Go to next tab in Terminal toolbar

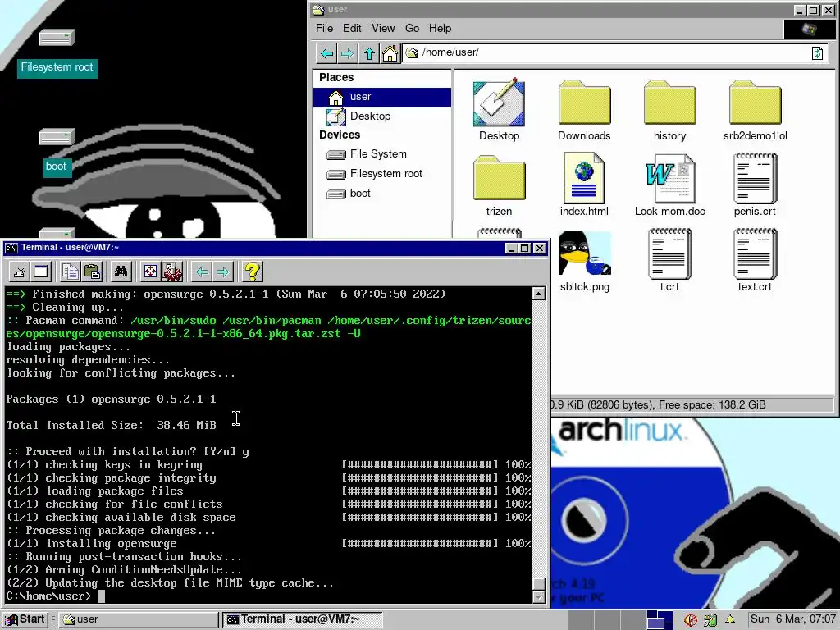click(223, 272)
